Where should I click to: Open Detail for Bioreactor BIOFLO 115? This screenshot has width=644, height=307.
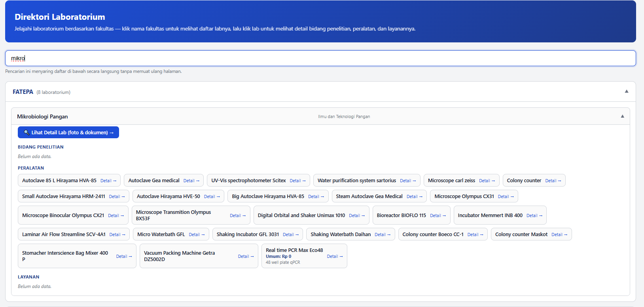(x=438, y=215)
